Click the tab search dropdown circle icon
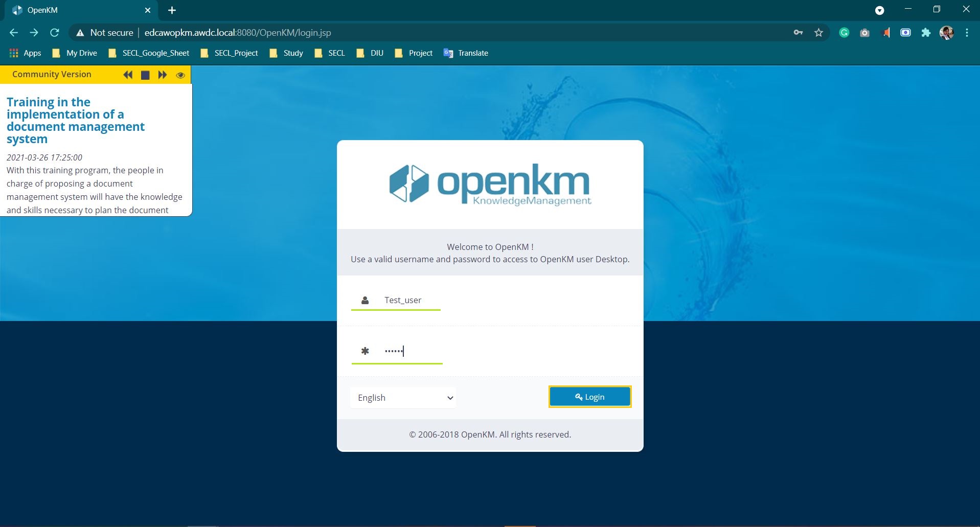This screenshot has width=980, height=527. pos(880,10)
